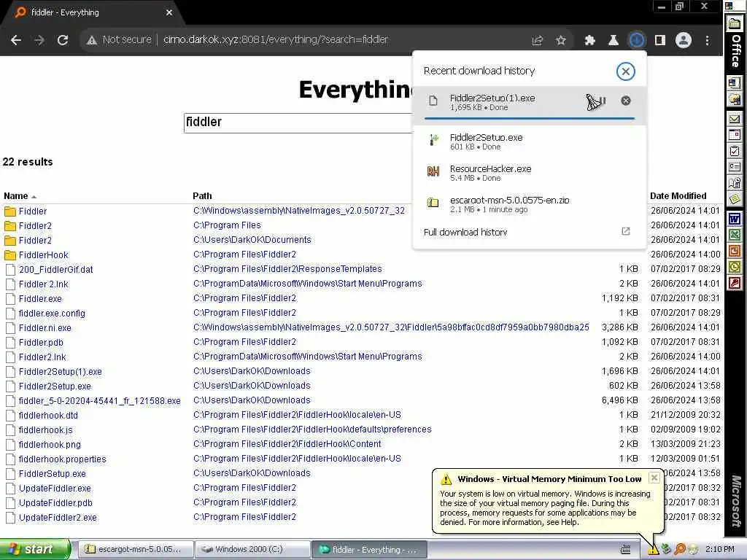Open path C:\Users\DarkOK\Documents
747x560 pixels.
(252, 240)
